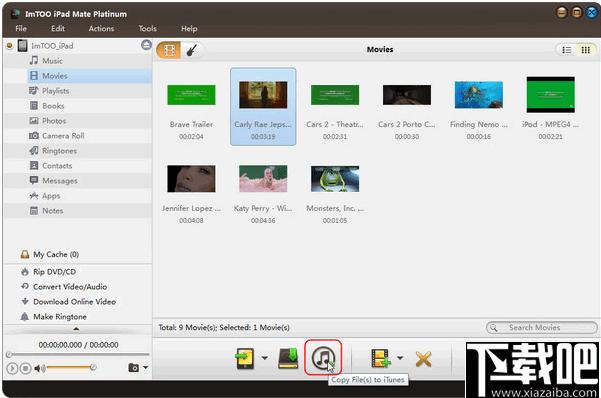Image resolution: width=601 pixels, height=398 pixels.
Task: Click the magnifier icon in search box
Action: [494, 327]
